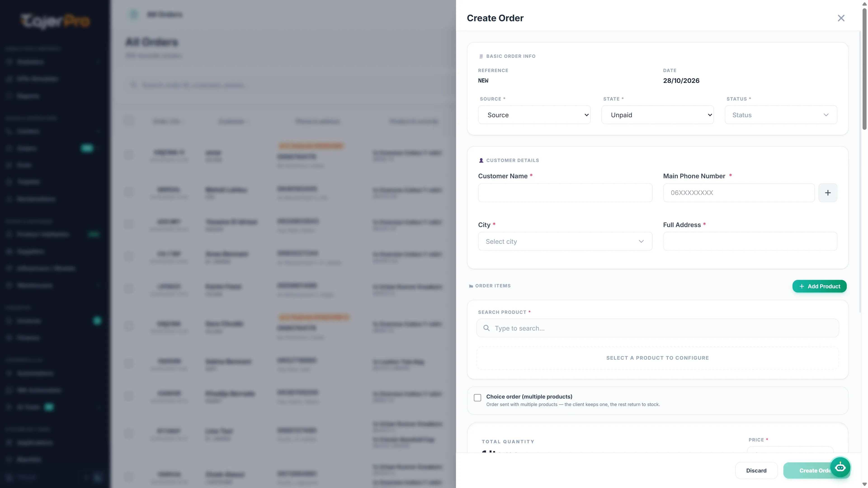Click the NEW reference value
The height and width of the screenshot is (488, 868).
(483, 81)
